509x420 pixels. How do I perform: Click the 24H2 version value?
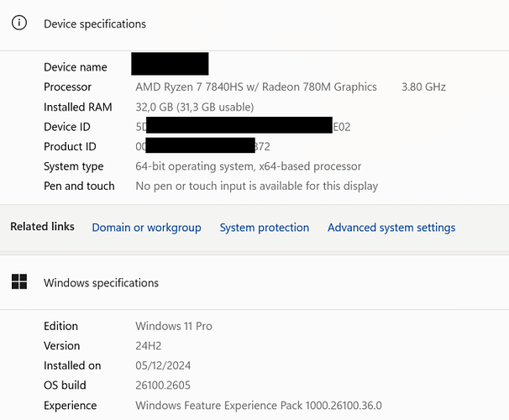click(149, 346)
